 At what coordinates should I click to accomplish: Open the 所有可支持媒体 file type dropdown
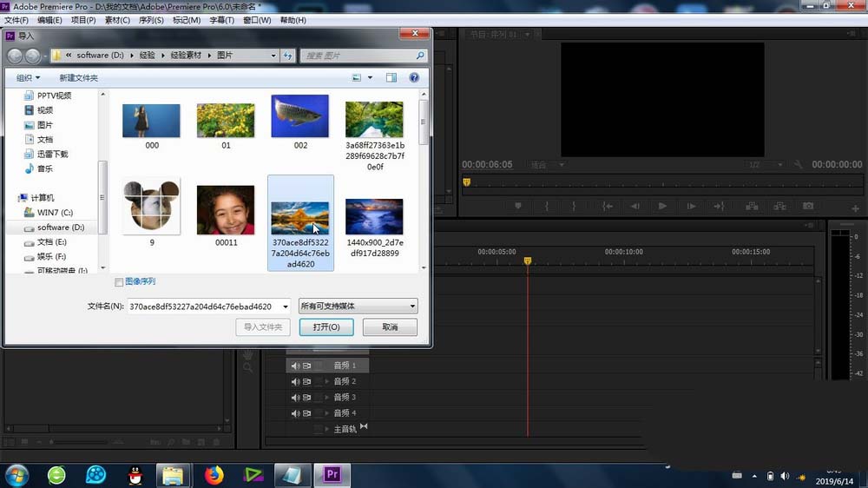(x=358, y=306)
